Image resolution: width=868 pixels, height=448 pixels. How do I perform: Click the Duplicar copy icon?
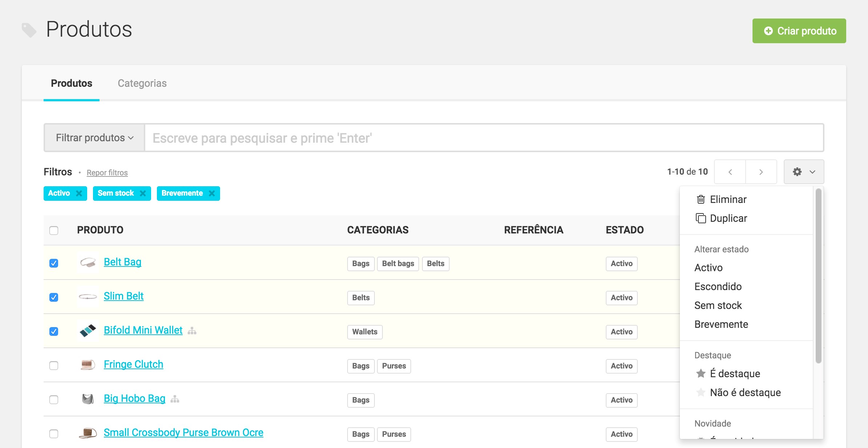point(701,218)
